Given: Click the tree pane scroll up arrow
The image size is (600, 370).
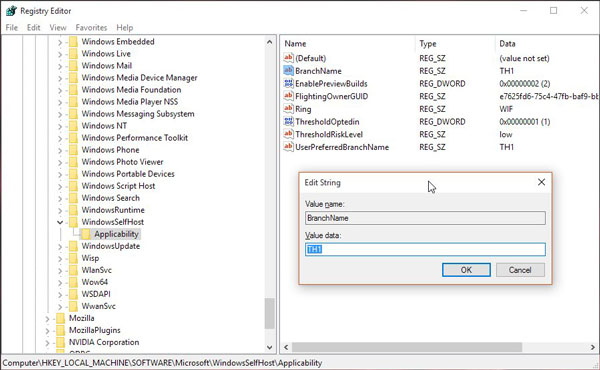Looking at the screenshot, I should pos(269,42).
